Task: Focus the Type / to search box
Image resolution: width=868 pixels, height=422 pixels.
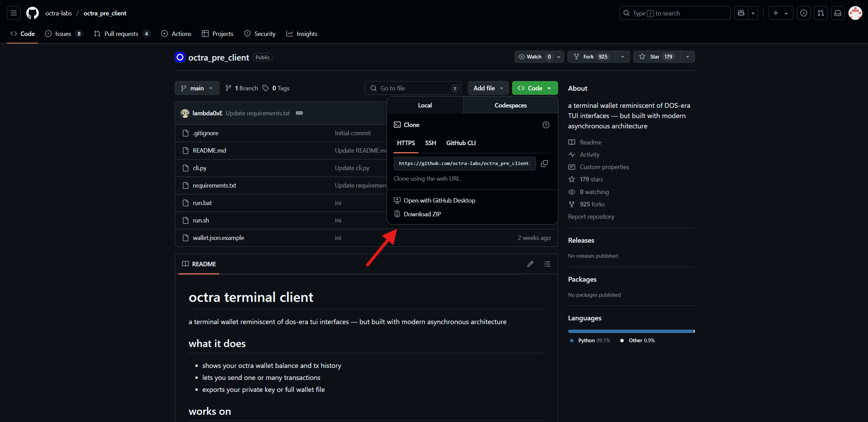Action: [675, 13]
